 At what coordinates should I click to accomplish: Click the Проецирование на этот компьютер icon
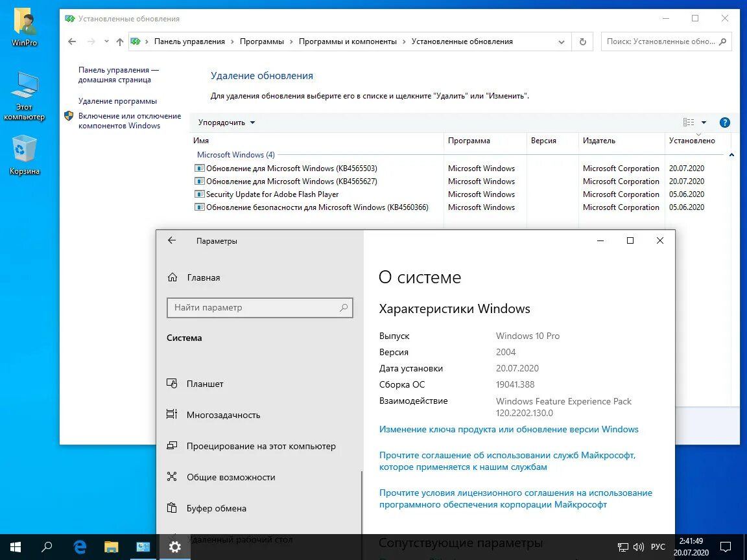172,446
